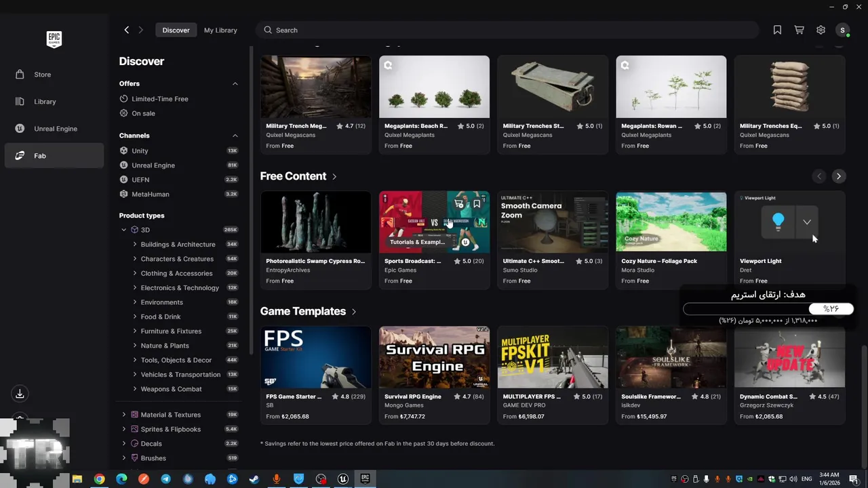Collapse the 3D product type tree
This screenshot has height=488, width=868.
tap(123, 230)
